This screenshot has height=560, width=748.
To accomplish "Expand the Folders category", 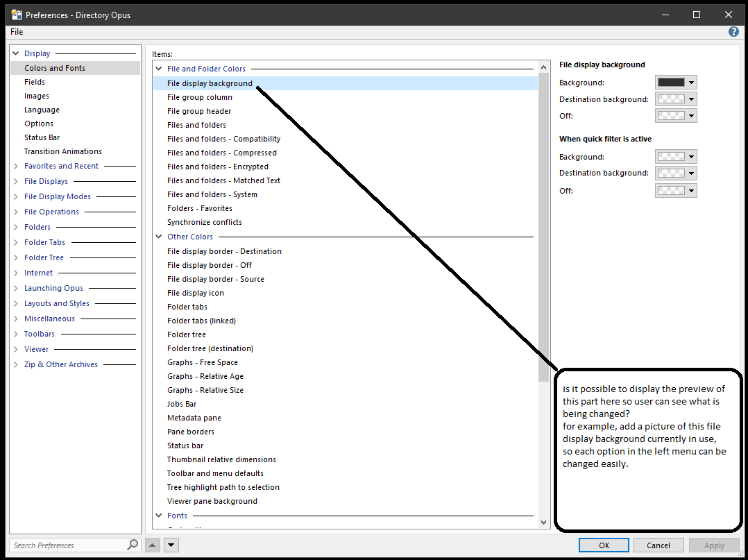I will [x=16, y=227].
